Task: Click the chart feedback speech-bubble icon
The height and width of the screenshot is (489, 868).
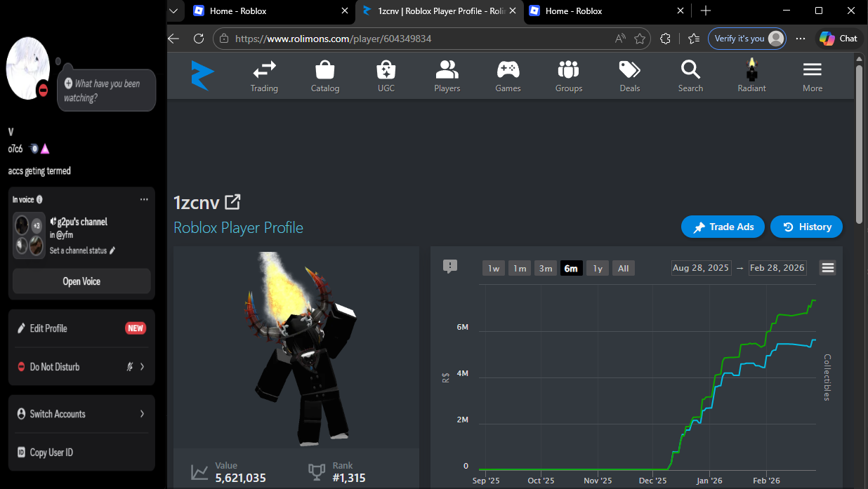Action: pos(450,266)
